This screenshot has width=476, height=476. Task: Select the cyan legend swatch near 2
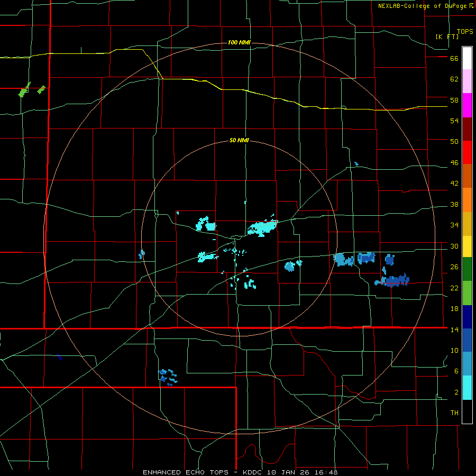click(467, 388)
